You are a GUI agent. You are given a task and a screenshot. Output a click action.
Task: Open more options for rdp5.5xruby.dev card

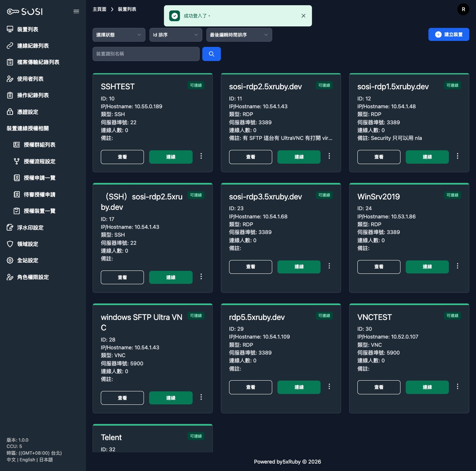click(x=329, y=387)
